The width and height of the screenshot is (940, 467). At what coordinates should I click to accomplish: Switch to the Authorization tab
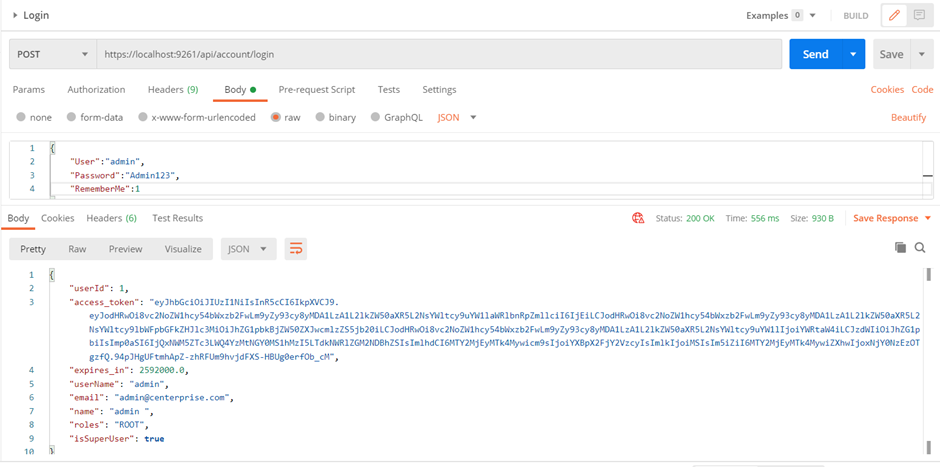[x=96, y=90]
